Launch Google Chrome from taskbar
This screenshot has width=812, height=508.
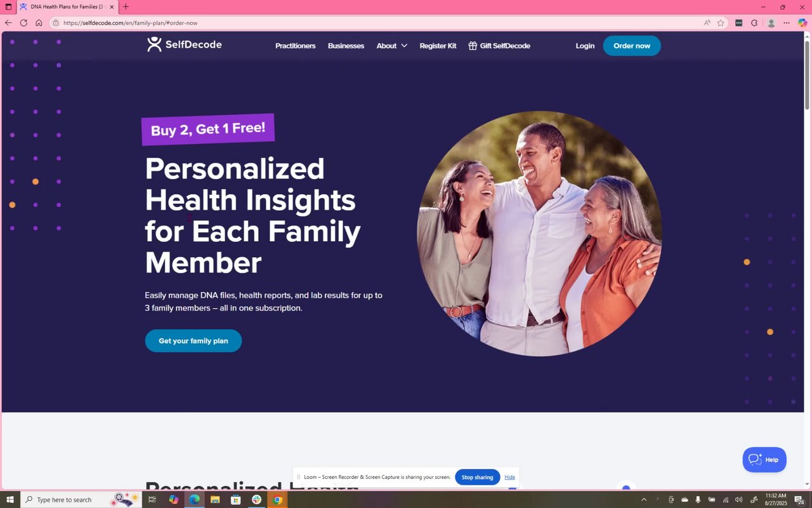pyautogui.click(x=277, y=500)
